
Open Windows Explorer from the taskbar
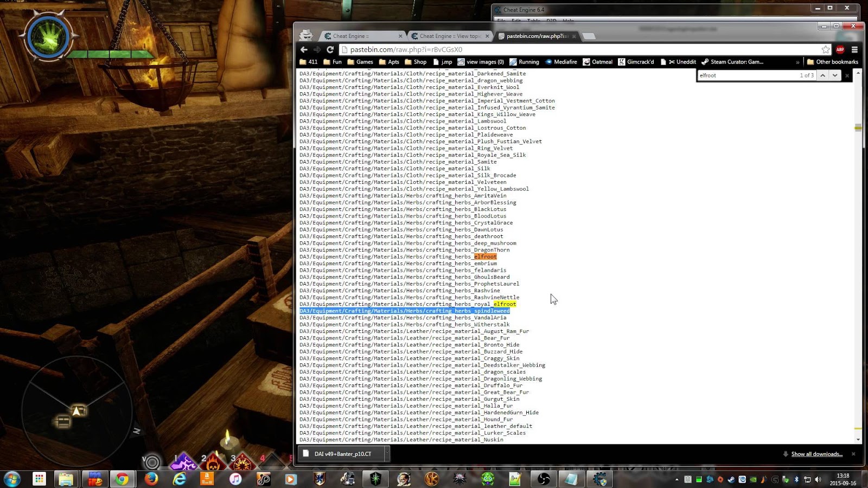pyautogui.click(x=66, y=479)
